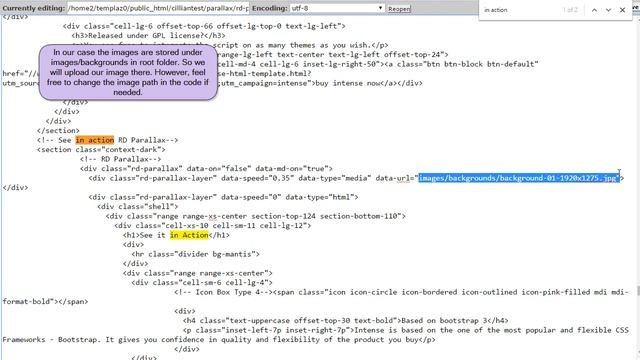Click the data-on="false" rd-parallax div line
This screenshot has width=640, height=360.
click(x=207, y=169)
